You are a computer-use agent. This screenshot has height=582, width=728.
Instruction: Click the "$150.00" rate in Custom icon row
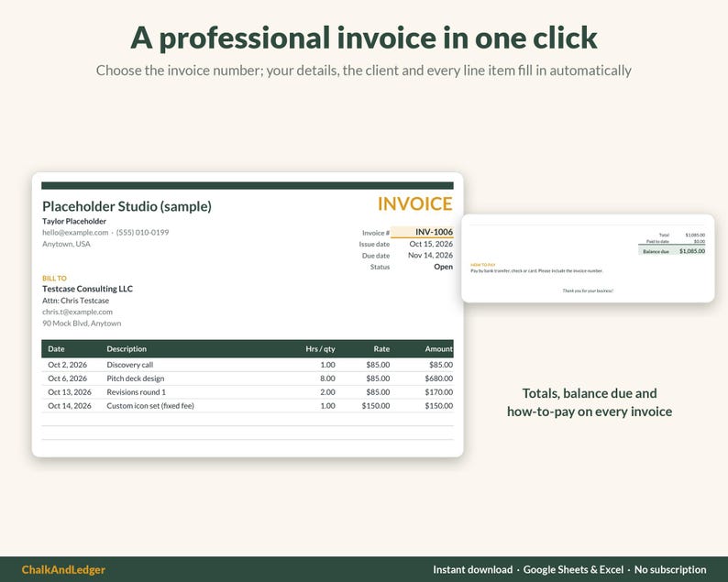(376, 406)
